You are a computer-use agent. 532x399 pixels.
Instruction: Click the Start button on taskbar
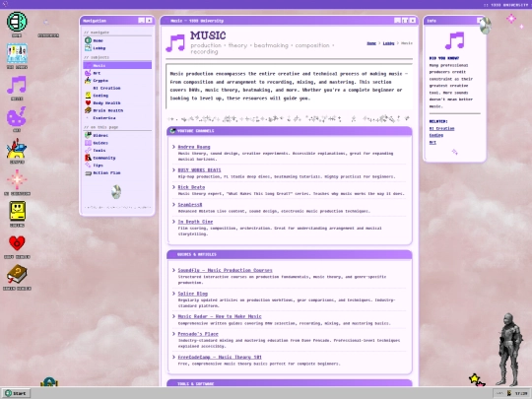point(17,393)
